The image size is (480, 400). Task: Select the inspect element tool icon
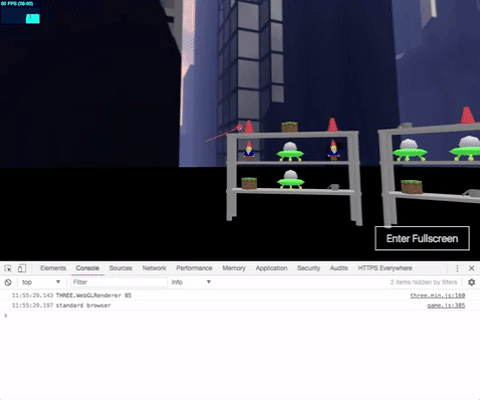pyautogui.click(x=8, y=268)
